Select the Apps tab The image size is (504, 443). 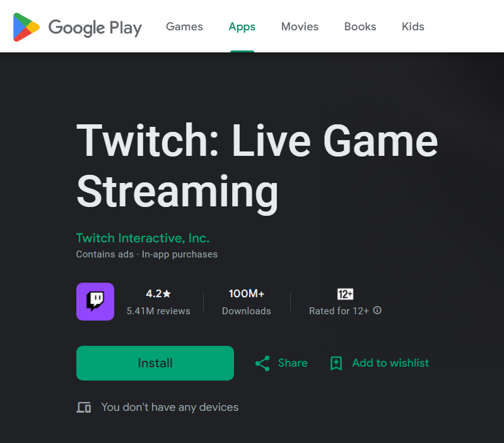click(x=242, y=27)
